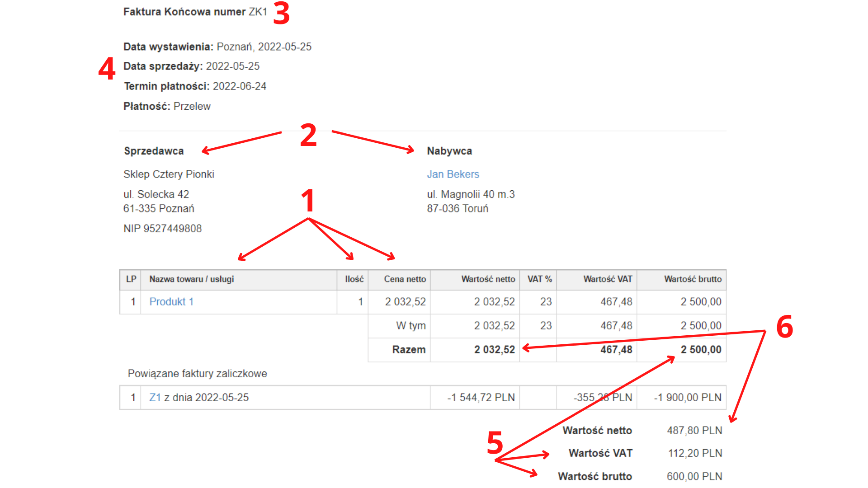Click the 'LP' column header
The image size is (868, 488).
coord(131,279)
